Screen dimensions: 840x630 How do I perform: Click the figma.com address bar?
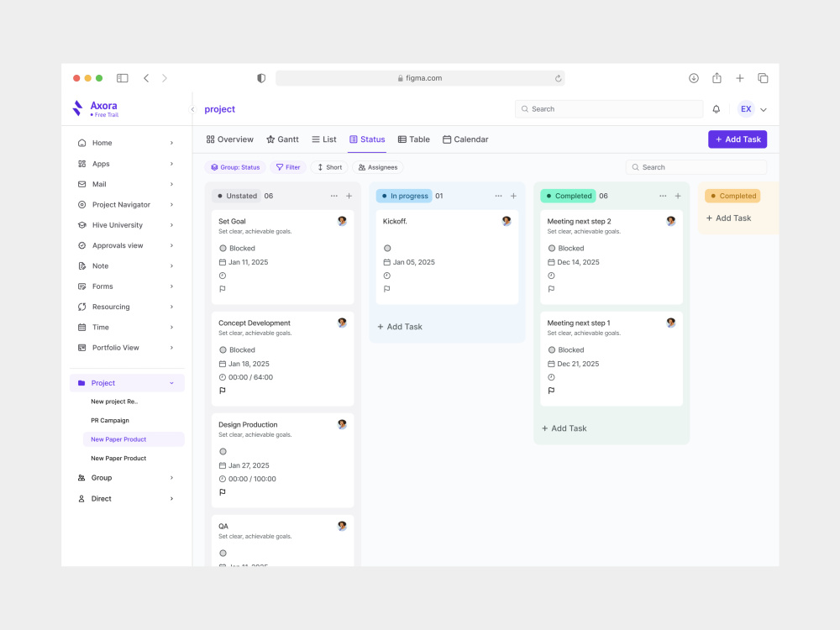coord(420,78)
